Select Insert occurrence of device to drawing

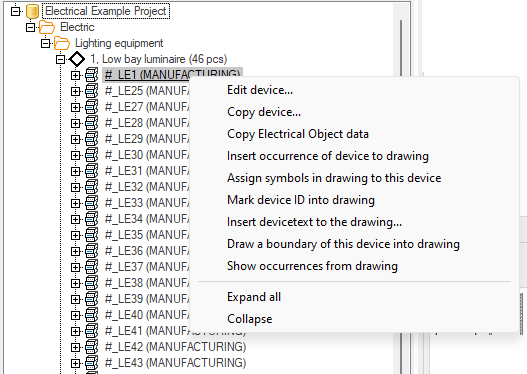[328, 156]
